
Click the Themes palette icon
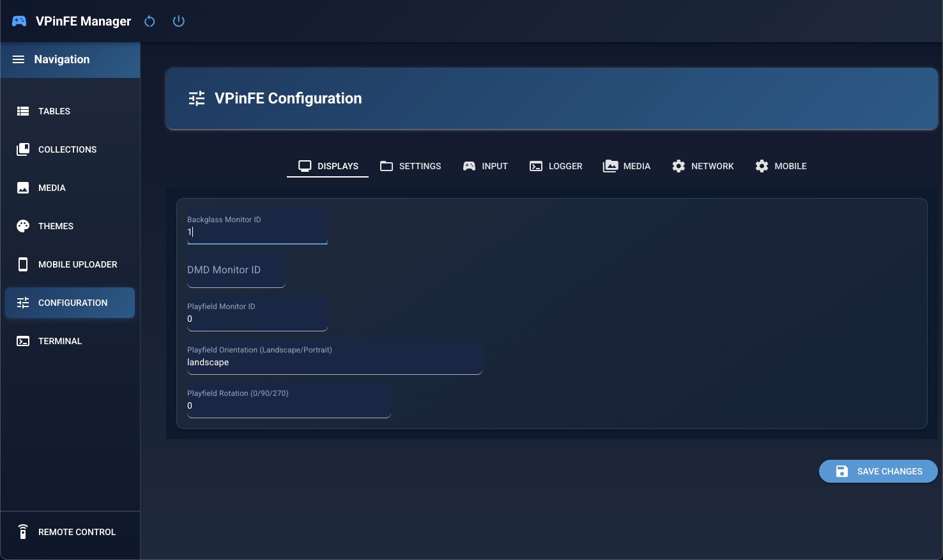(x=22, y=225)
